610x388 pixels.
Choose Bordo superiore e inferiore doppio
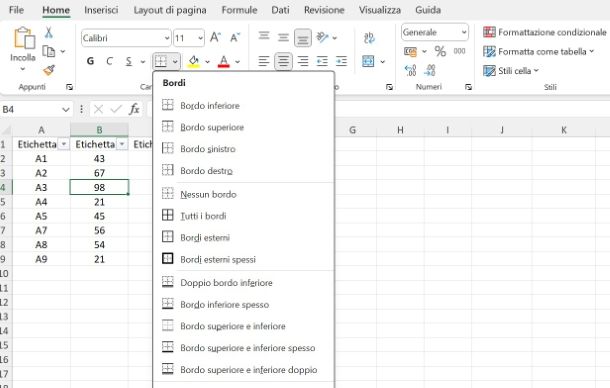244,370
